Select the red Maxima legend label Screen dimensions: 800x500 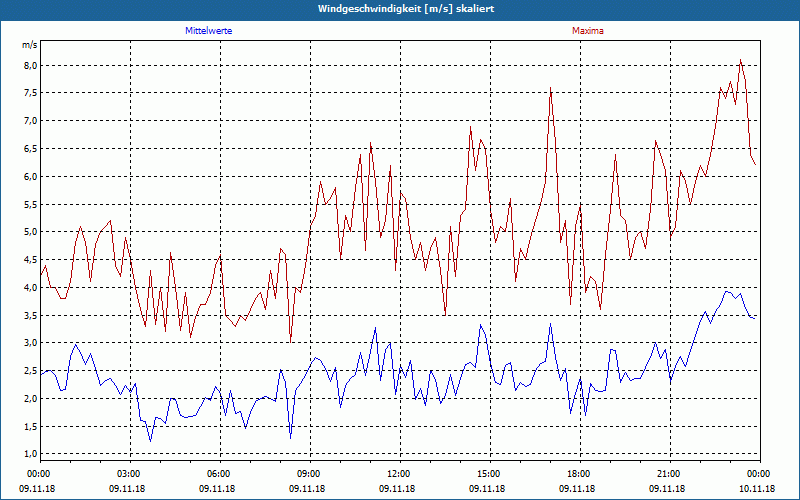pos(587,31)
